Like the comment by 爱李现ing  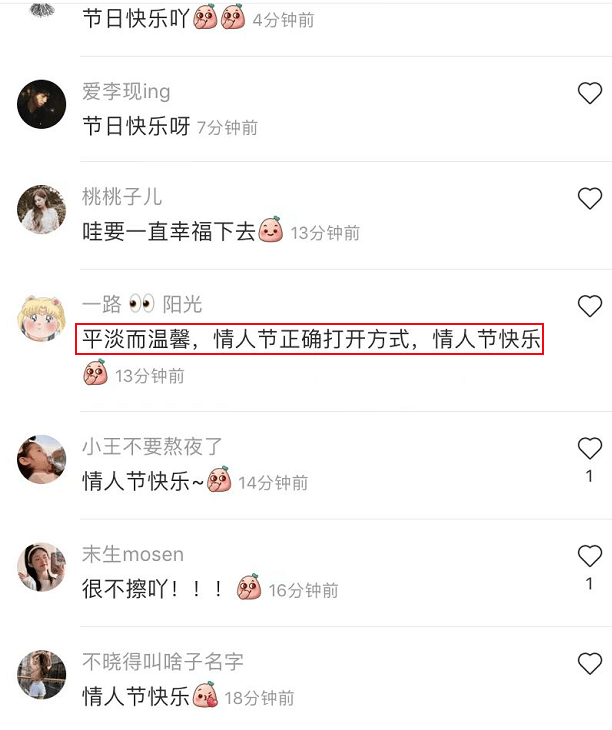(590, 93)
